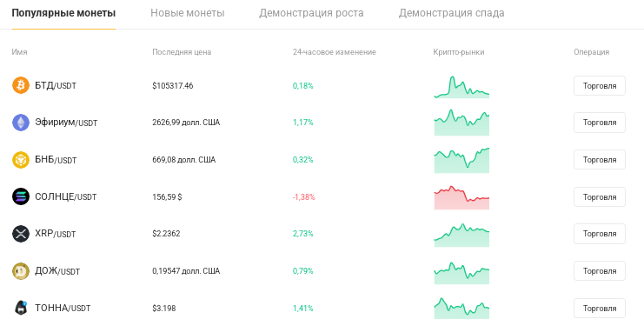Viewport: 644px width, 319px height.
Task: Click the ДОЖ/USDT pair name
Action: click(x=57, y=271)
